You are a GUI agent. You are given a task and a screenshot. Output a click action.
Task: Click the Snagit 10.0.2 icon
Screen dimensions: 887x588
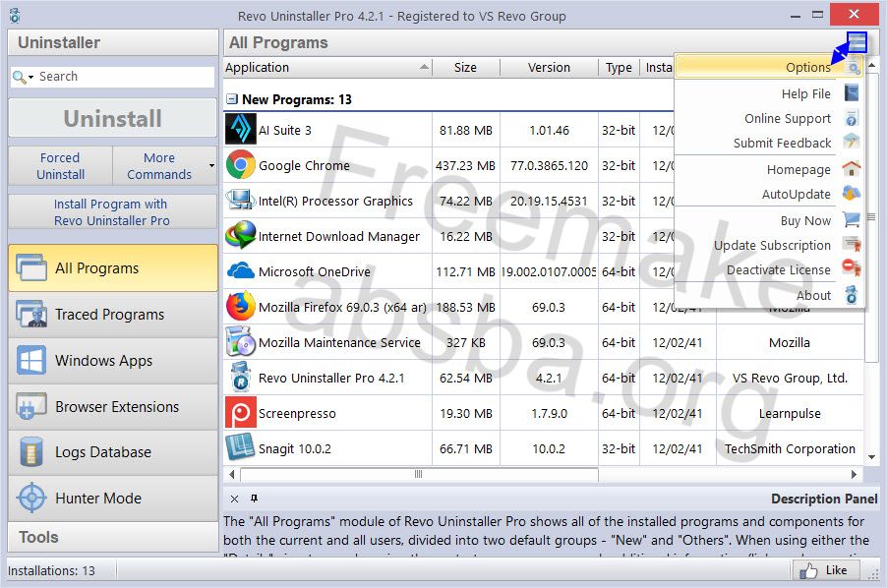(240, 447)
